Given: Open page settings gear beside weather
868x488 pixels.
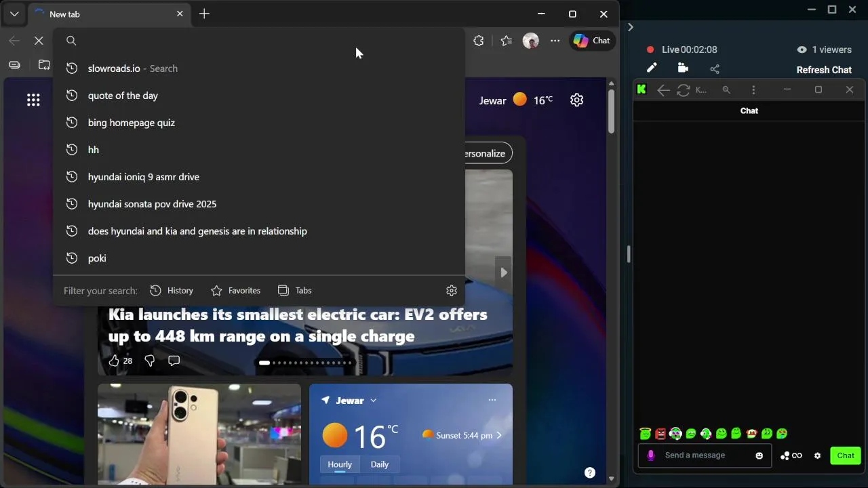Looking at the screenshot, I should 576,100.
